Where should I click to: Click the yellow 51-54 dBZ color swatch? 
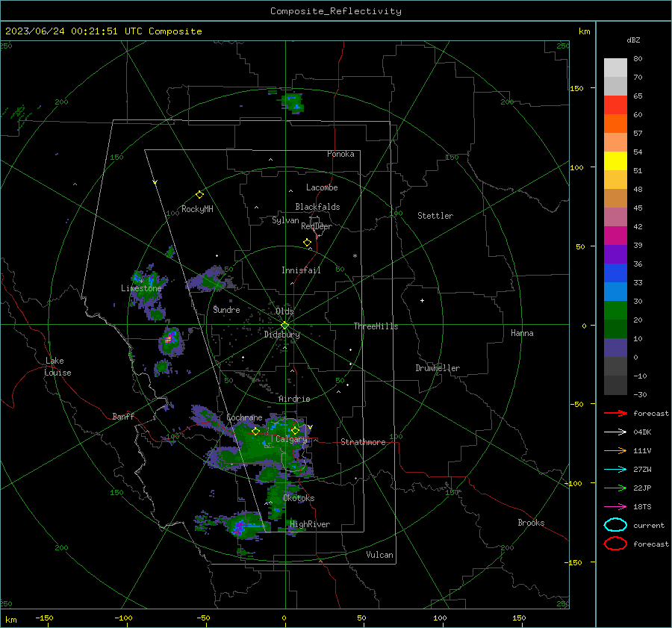[615, 161]
